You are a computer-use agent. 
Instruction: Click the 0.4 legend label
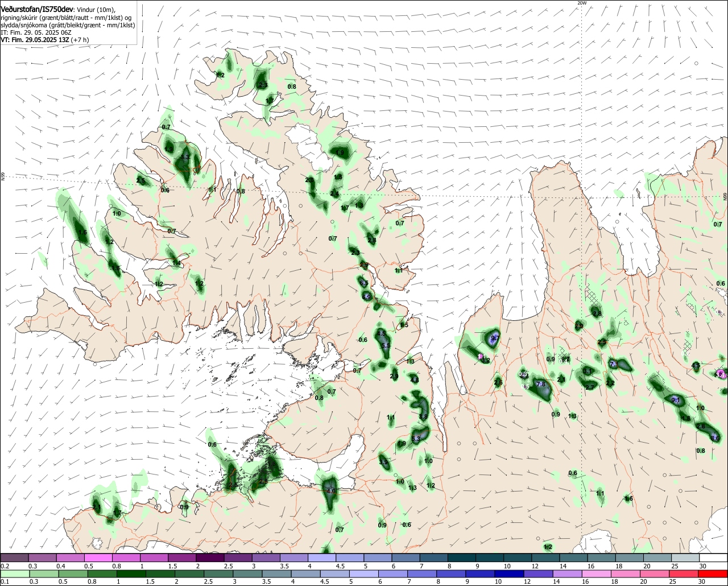click(x=61, y=566)
